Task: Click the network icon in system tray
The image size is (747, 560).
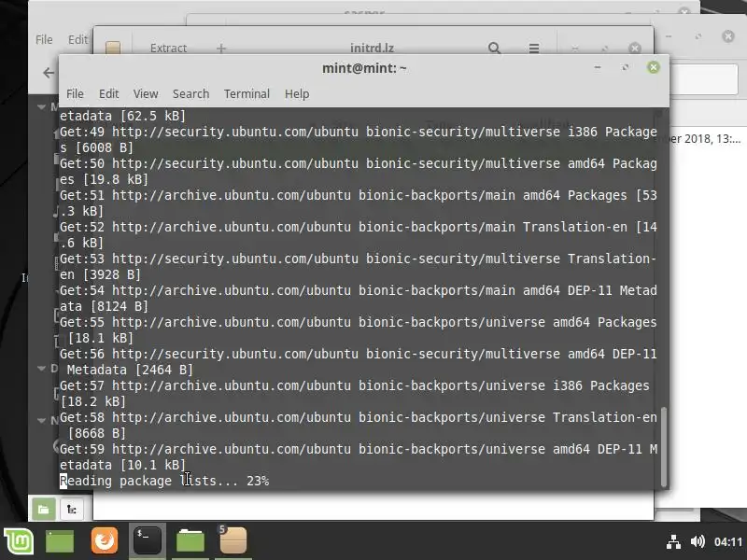Action: pos(673,542)
